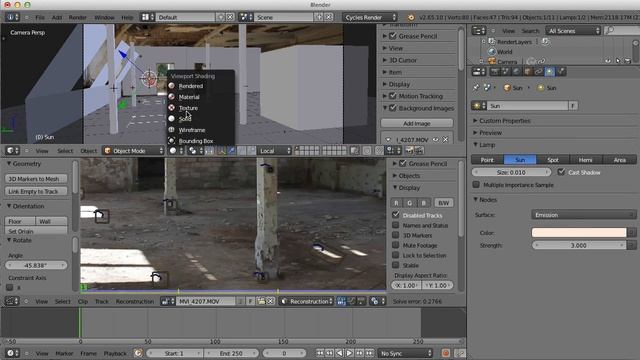Click Link Empty to Track button
Image resolution: width=640 pixels, height=360 pixels.
click(x=36, y=191)
